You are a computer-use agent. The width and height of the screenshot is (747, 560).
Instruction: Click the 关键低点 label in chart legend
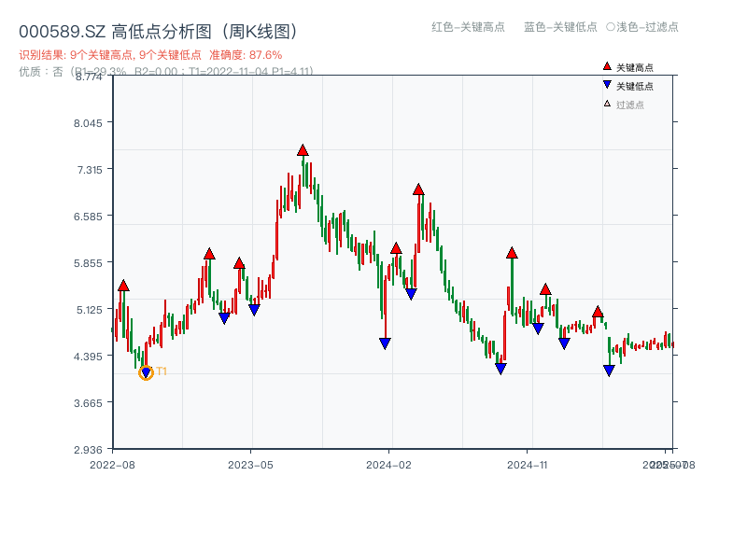tap(635, 86)
